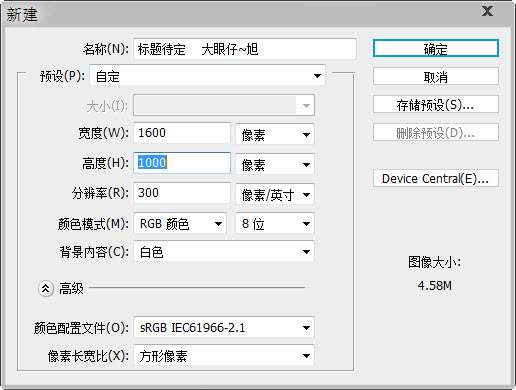The image size is (516, 390).
Task: Click the 名称(N): label
Action: [x=106, y=49]
